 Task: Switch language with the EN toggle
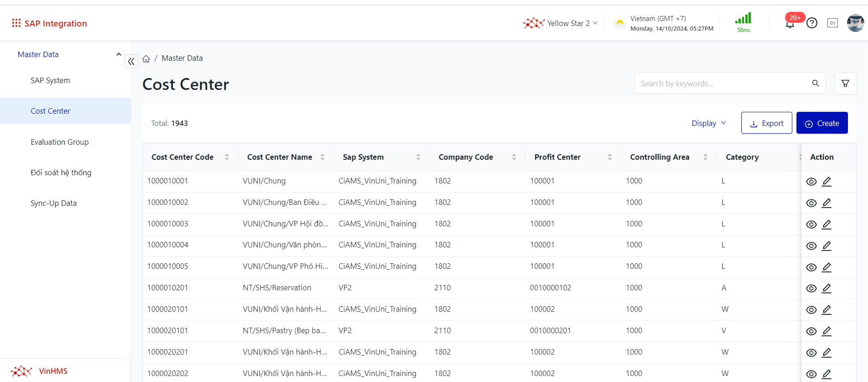(x=832, y=23)
